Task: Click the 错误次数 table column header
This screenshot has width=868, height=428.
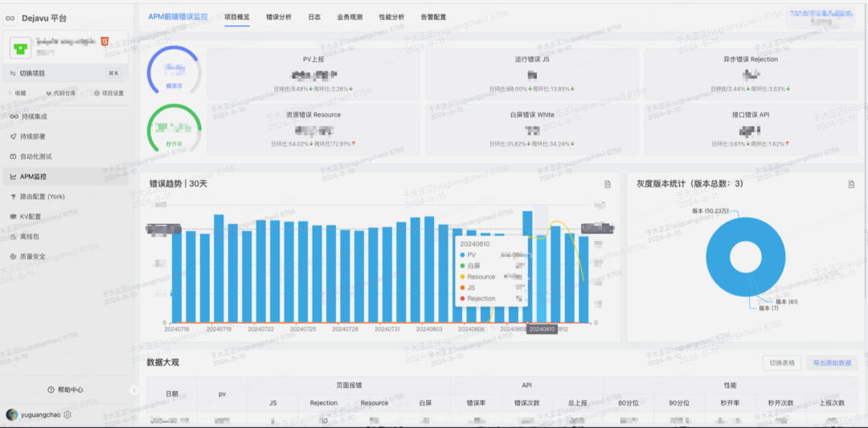Action: pyautogui.click(x=527, y=403)
